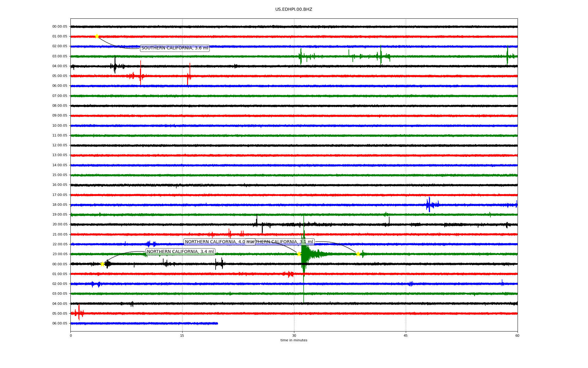588x368 pixels.
Task: Click the 07:00:05 trace time label
Action: pyautogui.click(x=60, y=96)
